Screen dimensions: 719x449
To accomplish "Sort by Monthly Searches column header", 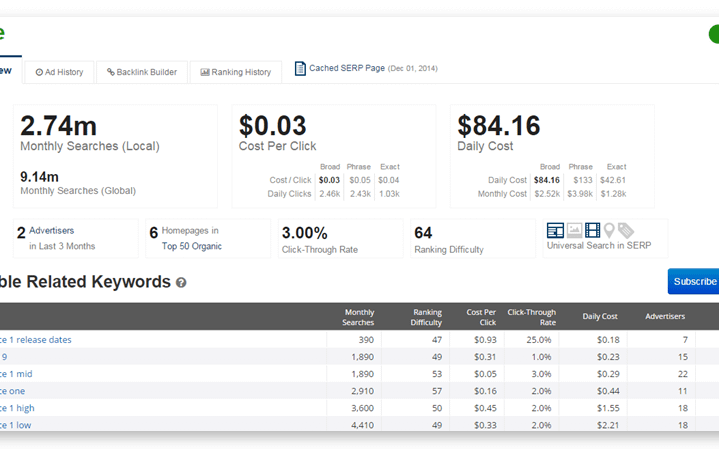I will [358, 317].
